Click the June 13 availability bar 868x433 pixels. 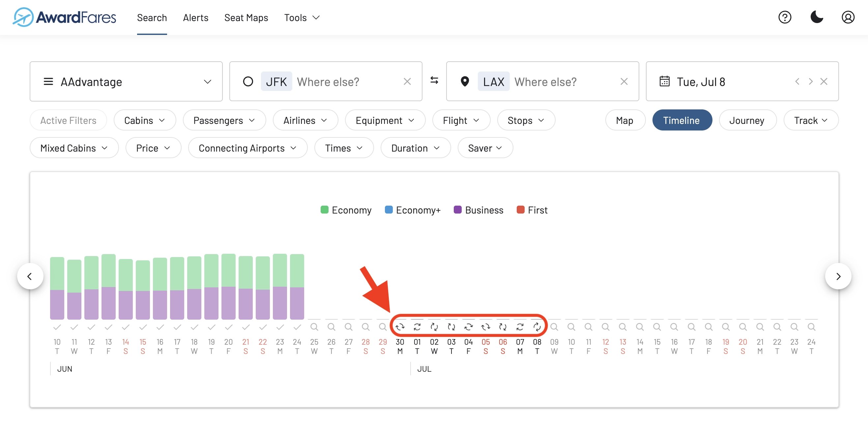108,287
